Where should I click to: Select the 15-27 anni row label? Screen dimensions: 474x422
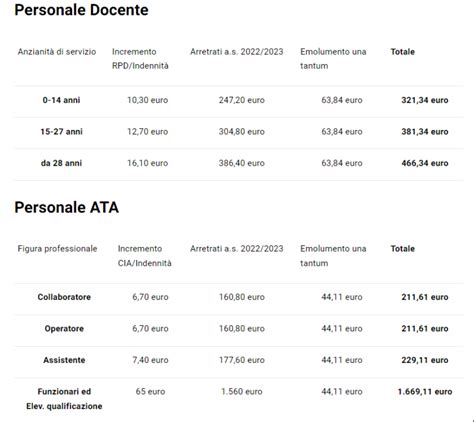61,132
